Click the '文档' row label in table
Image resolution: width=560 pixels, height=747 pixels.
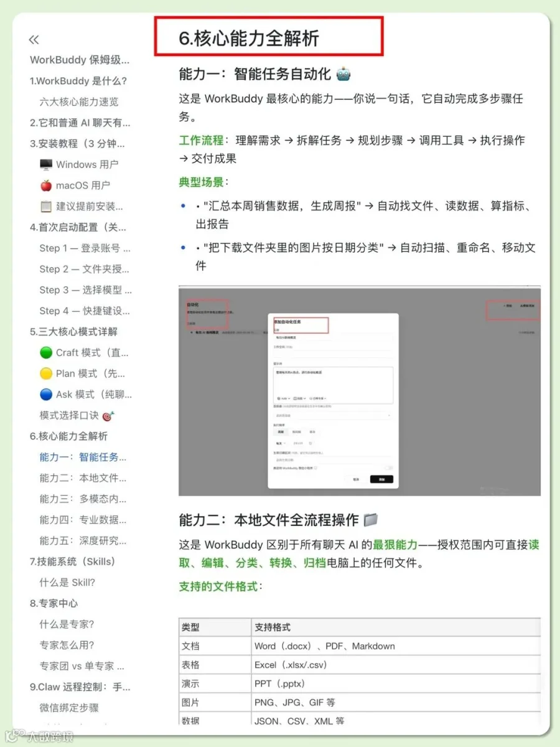pyautogui.click(x=190, y=646)
